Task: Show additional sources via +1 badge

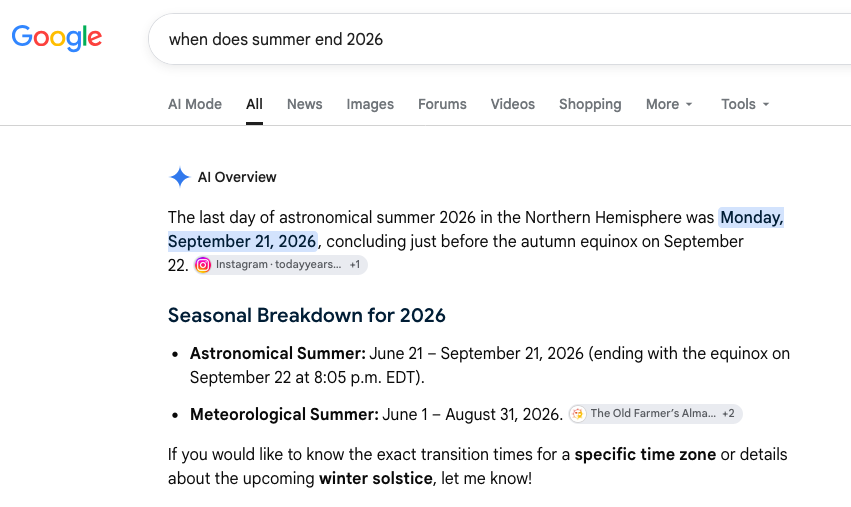Action: pos(354,265)
